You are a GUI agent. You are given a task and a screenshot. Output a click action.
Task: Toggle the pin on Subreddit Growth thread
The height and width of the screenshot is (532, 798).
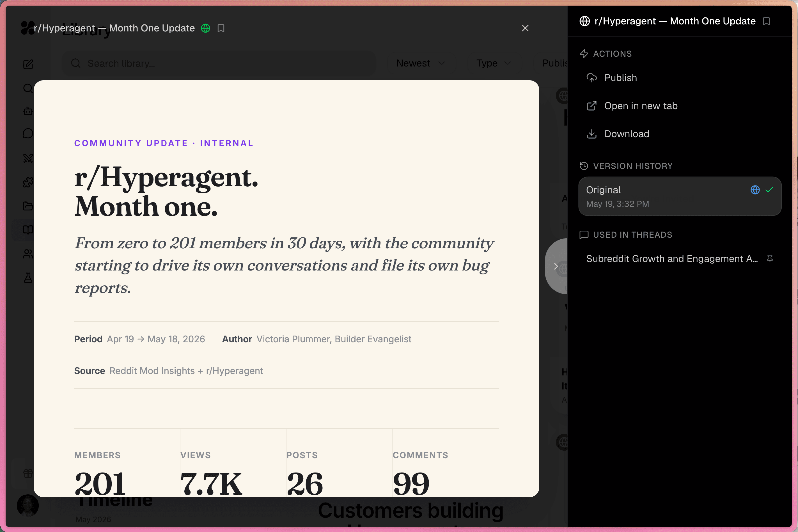pyautogui.click(x=770, y=259)
